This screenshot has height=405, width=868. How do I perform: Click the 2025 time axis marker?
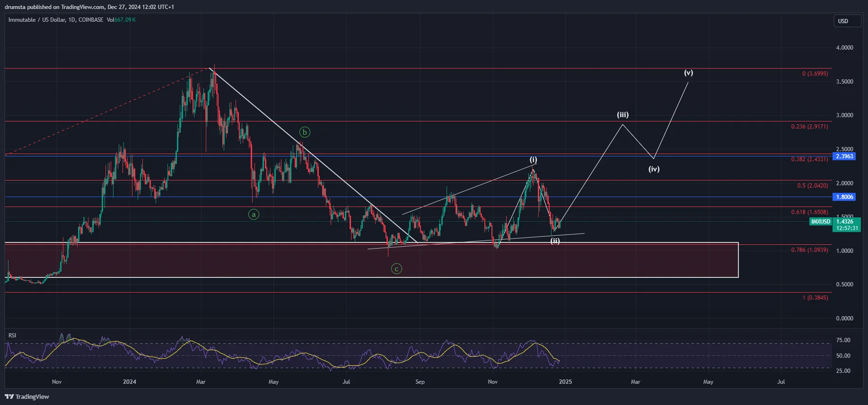pyautogui.click(x=565, y=382)
